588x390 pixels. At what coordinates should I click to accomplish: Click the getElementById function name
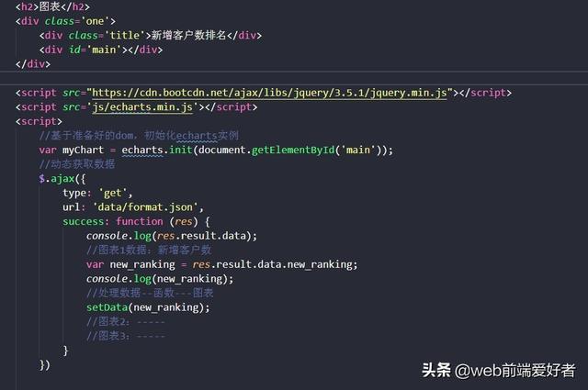click(293, 150)
